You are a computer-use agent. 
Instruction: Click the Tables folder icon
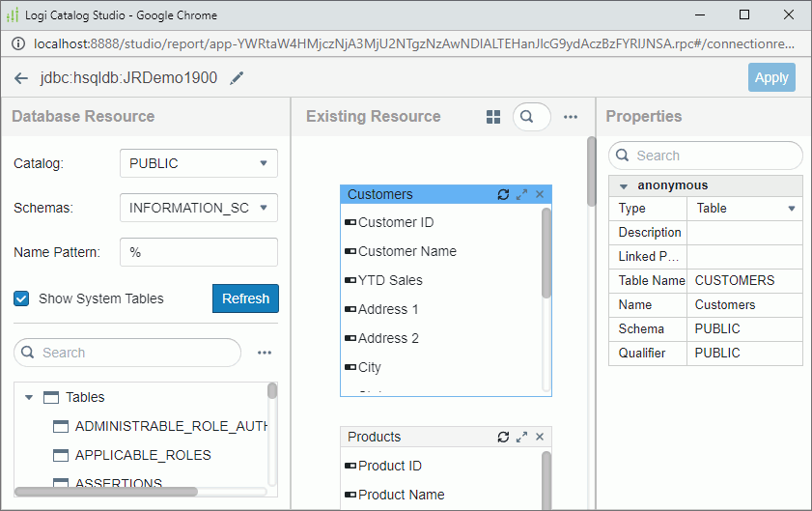tap(51, 398)
